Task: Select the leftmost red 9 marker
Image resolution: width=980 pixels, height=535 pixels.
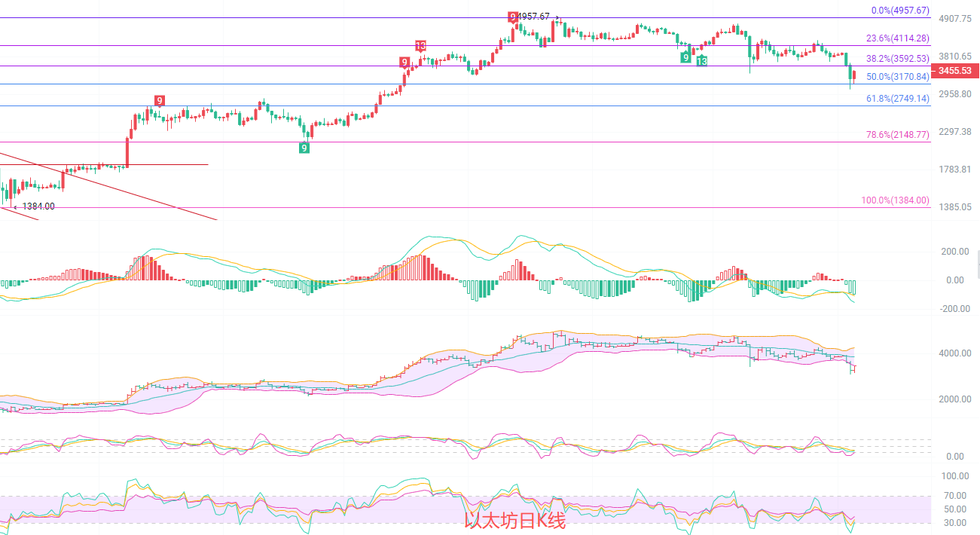Action: click(x=159, y=100)
